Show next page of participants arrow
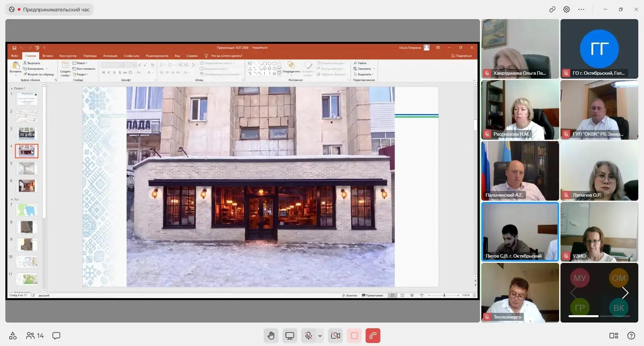 click(x=625, y=293)
